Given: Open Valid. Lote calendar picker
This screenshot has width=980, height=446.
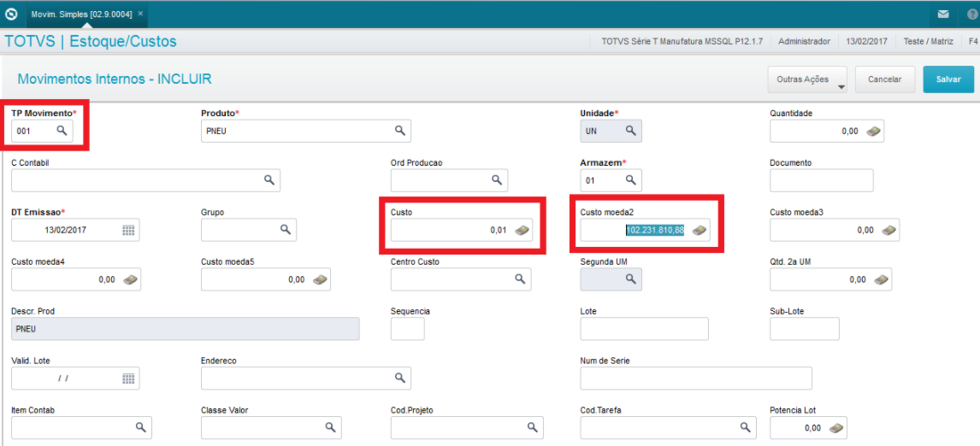Looking at the screenshot, I should coord(128,379).
